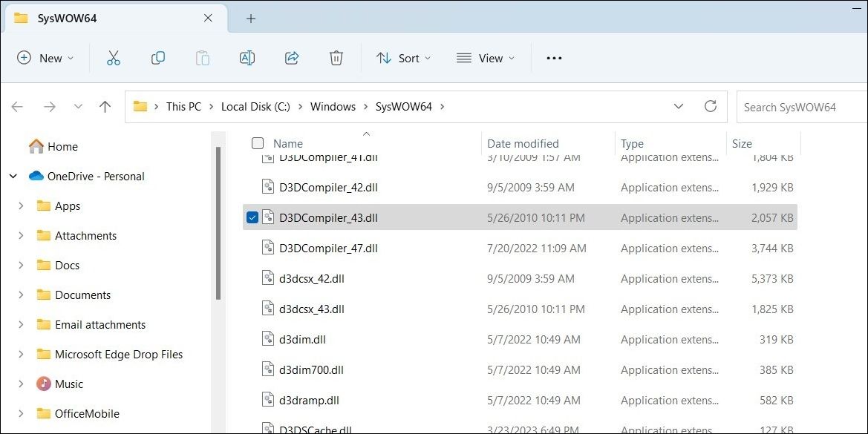
Task: Collapse the OneDrive - Personal tree node
Action: (13, 177)
